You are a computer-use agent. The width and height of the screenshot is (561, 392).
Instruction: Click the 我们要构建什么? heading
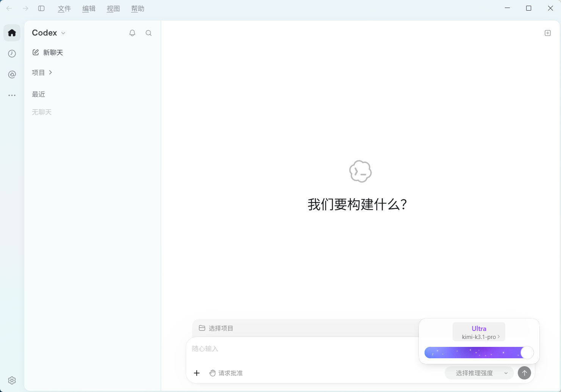pos(357,205)
